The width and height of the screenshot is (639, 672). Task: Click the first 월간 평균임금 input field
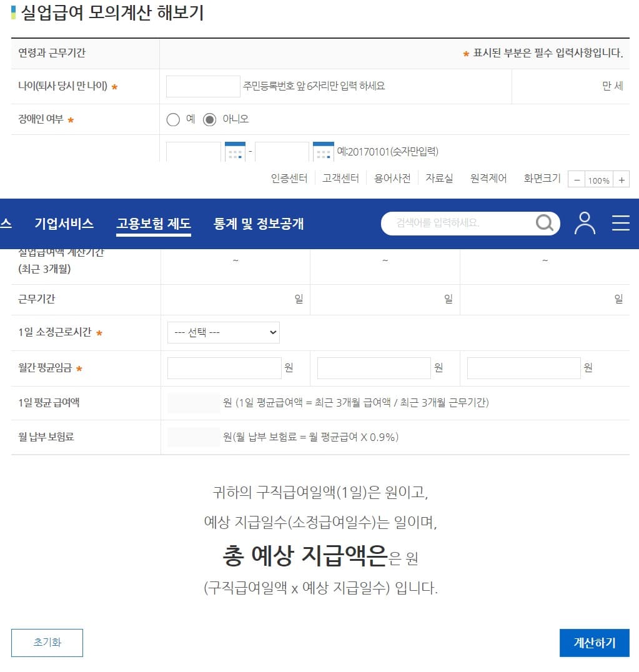(224, 368)
